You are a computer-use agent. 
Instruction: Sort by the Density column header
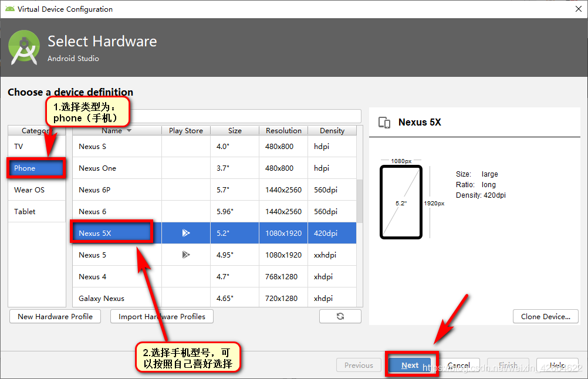(332, 130)
